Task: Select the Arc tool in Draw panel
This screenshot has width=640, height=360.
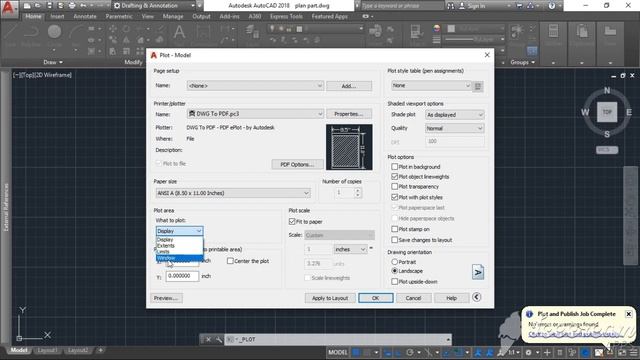Action: [x=76, y=32]
